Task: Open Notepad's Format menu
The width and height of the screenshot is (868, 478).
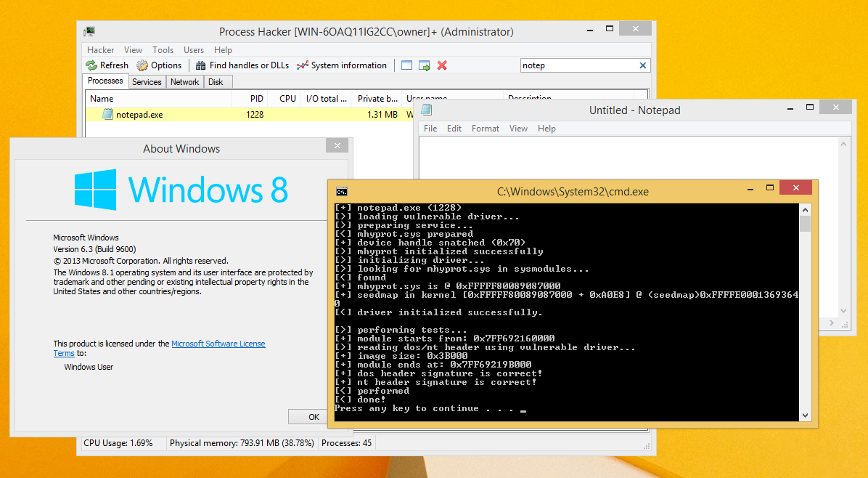Action: 485,129
